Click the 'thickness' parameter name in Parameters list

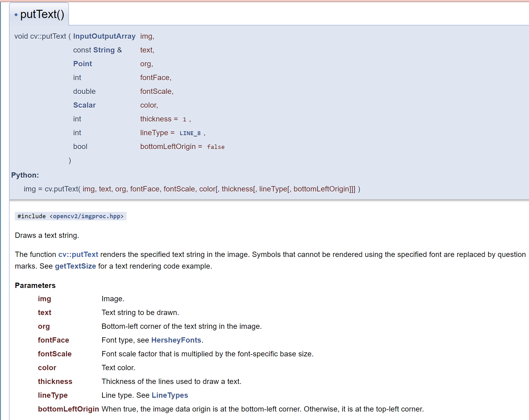coord(55,382)
